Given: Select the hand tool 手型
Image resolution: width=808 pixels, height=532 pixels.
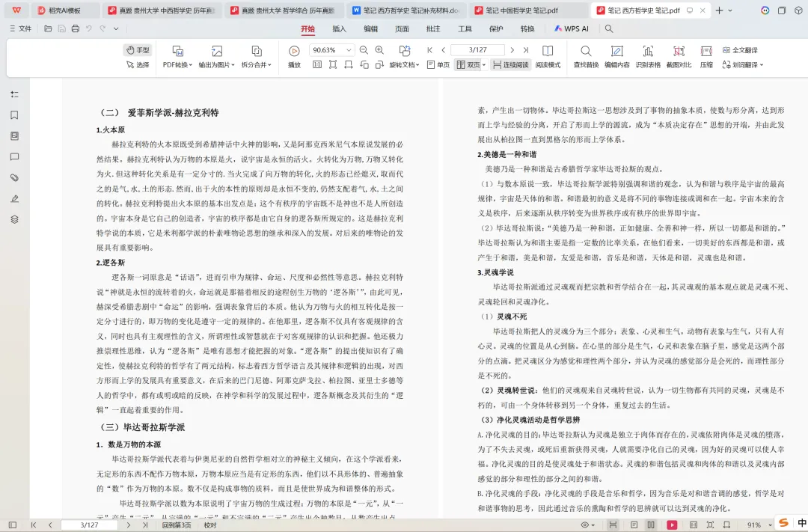Looking at the screenshot, I should pos(138,50).
